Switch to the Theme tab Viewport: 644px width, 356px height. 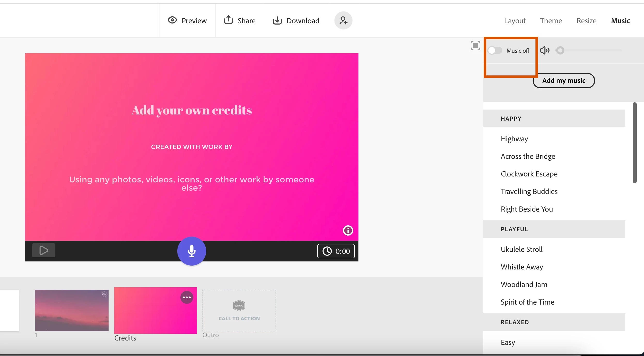point(551,21)
